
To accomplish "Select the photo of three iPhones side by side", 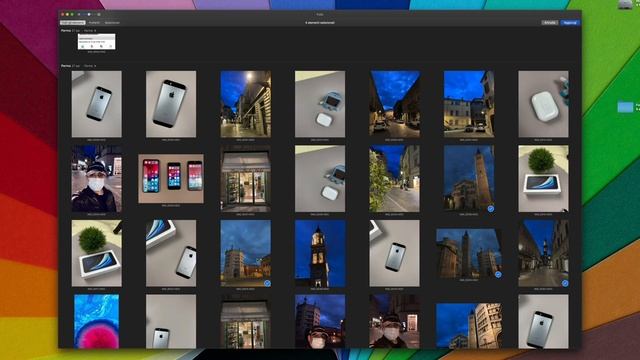I will (171, 178).
